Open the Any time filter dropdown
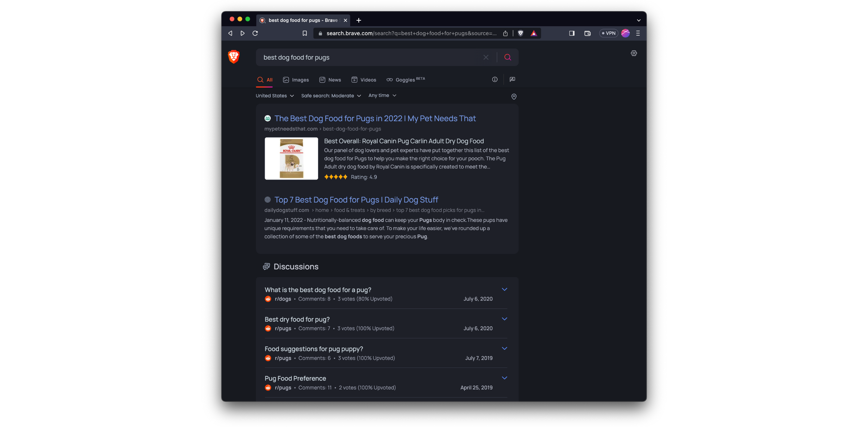The image size is (868, 427). 383,95
